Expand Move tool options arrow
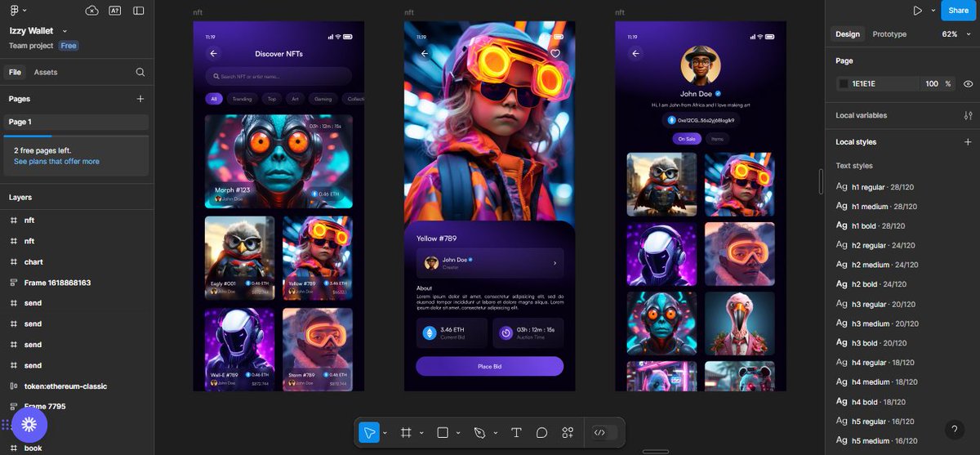This screenshot has width=980, height=455. (x=385, y=433)
